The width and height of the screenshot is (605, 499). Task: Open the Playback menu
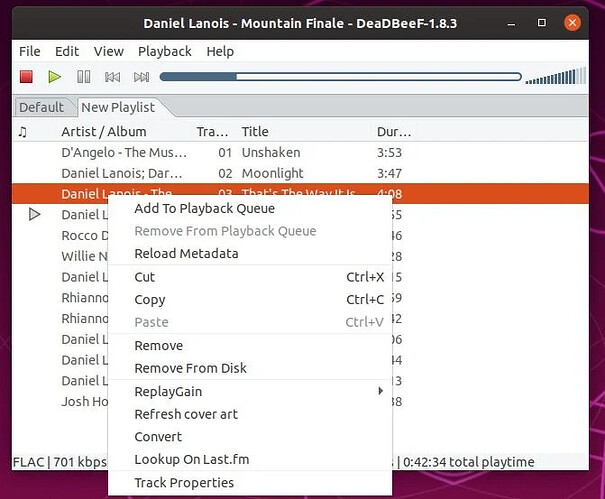[164, 51]
